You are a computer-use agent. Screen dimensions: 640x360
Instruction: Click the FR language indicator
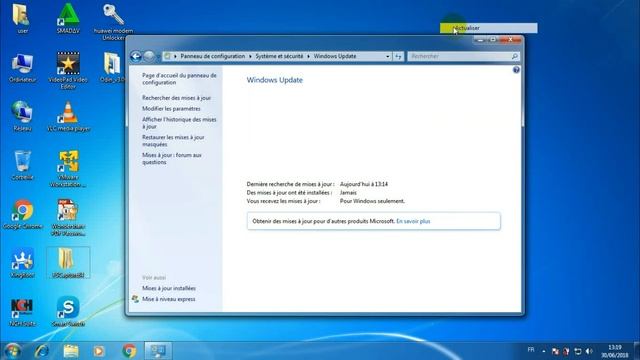click(x=531, y=350)
